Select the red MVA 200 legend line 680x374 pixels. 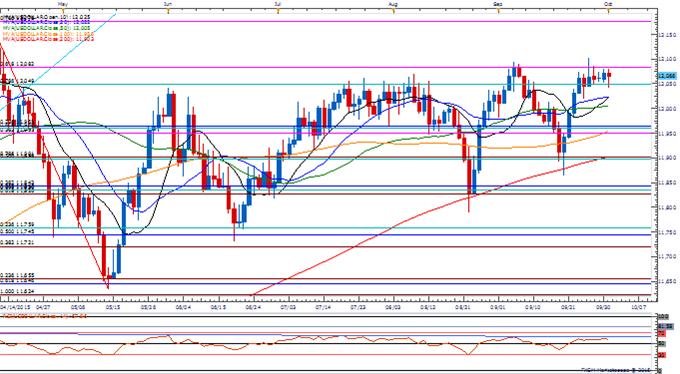point(48,39)
